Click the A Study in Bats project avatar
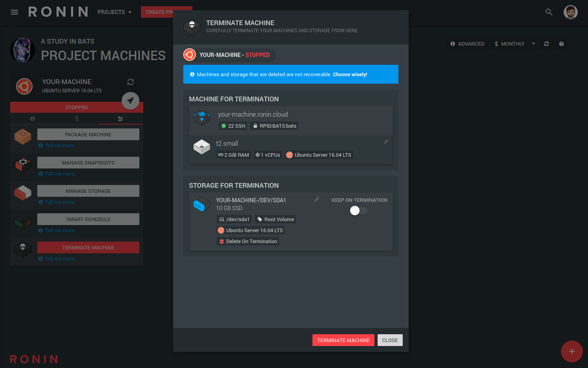 (x=22, y=50)
